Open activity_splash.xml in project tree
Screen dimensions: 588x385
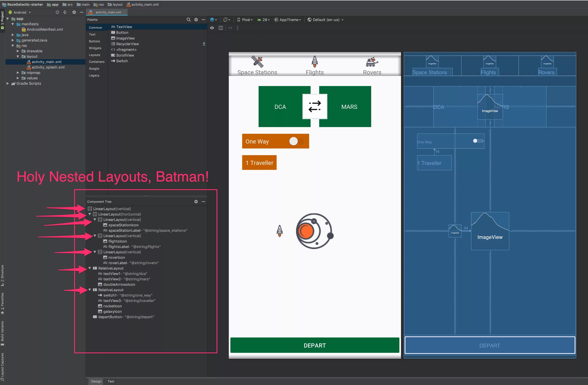(x=48, y=67)
